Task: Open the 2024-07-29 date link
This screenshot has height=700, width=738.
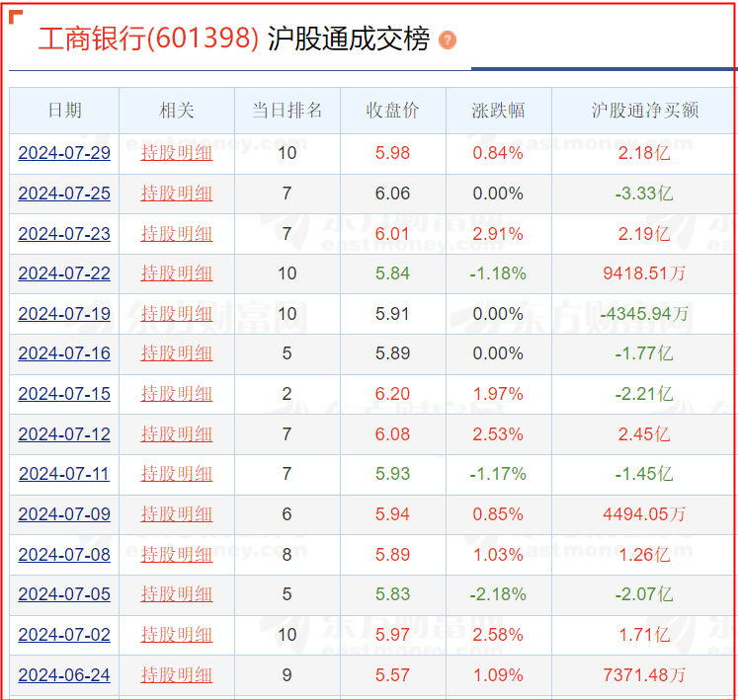Action: click(64, 153)
